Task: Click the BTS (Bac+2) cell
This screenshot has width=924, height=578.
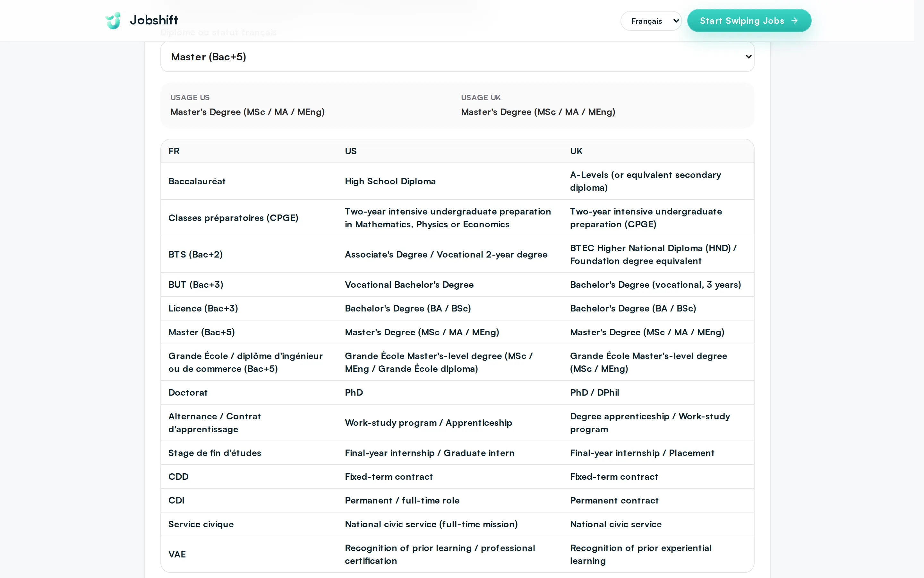Action: 195,255
